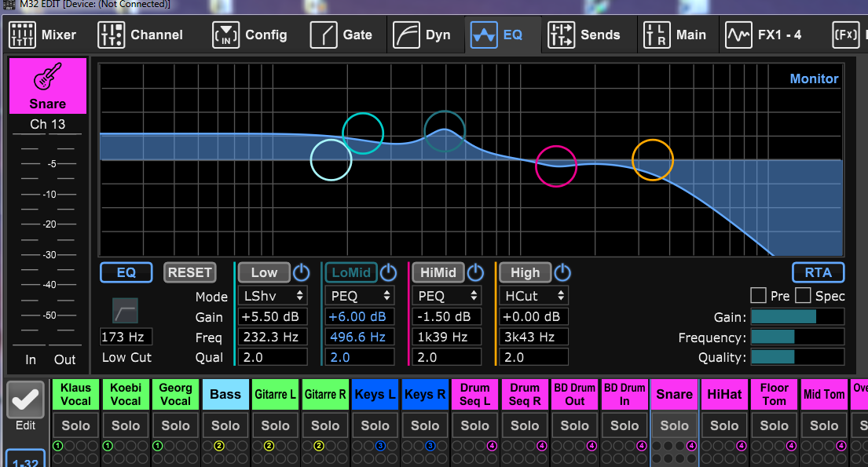This screenshot has width=868, height=467.
Task: Toggle the EQ on/off button
Action: [126, 272]
